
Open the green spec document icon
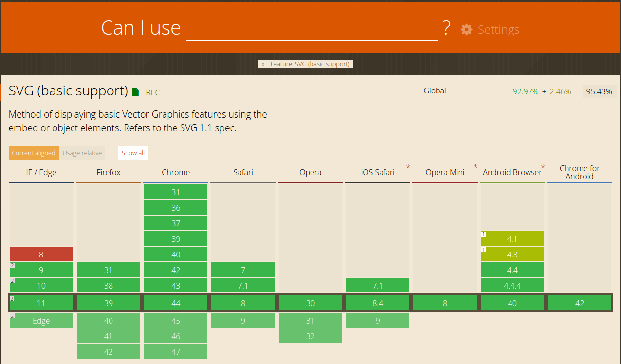coord(135,92)
